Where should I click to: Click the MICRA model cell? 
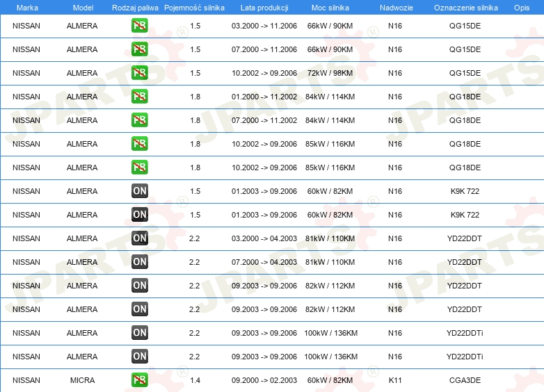tap(82, 380)
